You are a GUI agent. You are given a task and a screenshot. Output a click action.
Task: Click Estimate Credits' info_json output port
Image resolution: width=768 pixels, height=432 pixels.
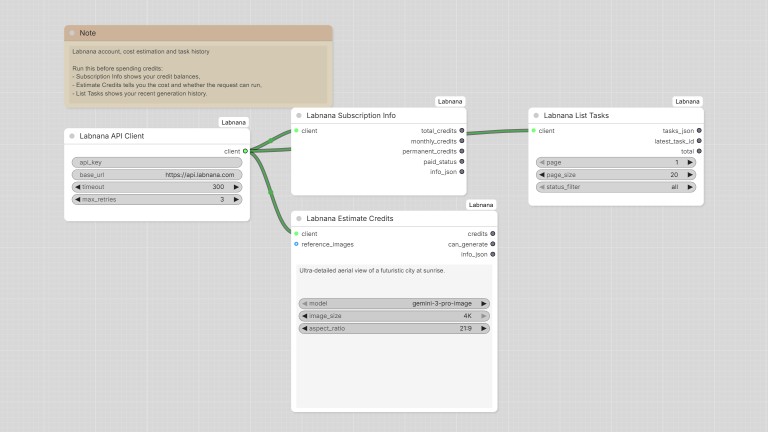(493, 254)
